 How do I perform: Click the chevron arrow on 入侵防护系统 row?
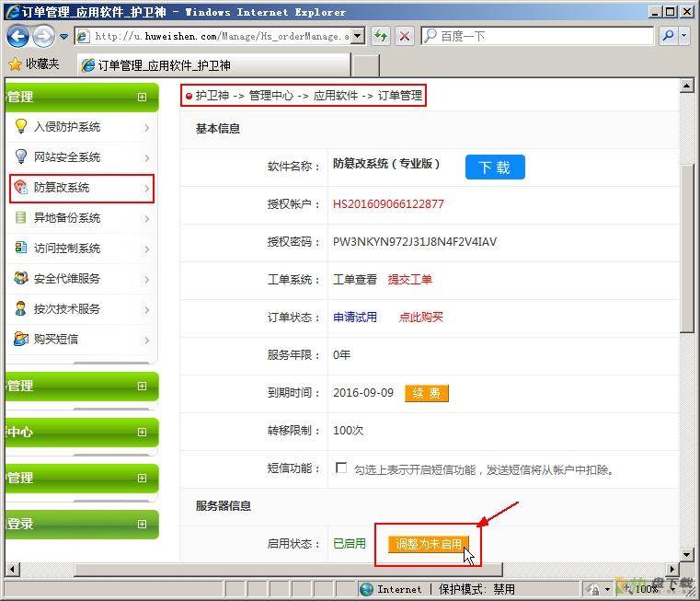pos(147,128)
